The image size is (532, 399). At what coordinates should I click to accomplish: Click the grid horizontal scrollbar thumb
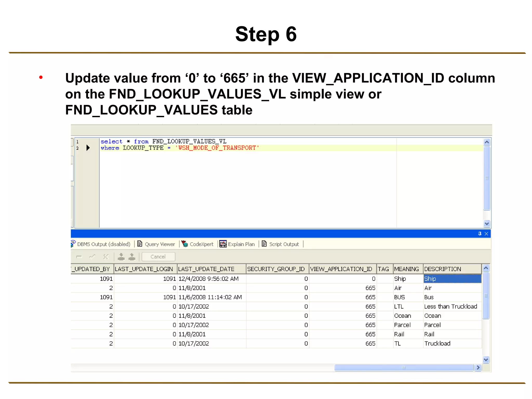(404, 368)
